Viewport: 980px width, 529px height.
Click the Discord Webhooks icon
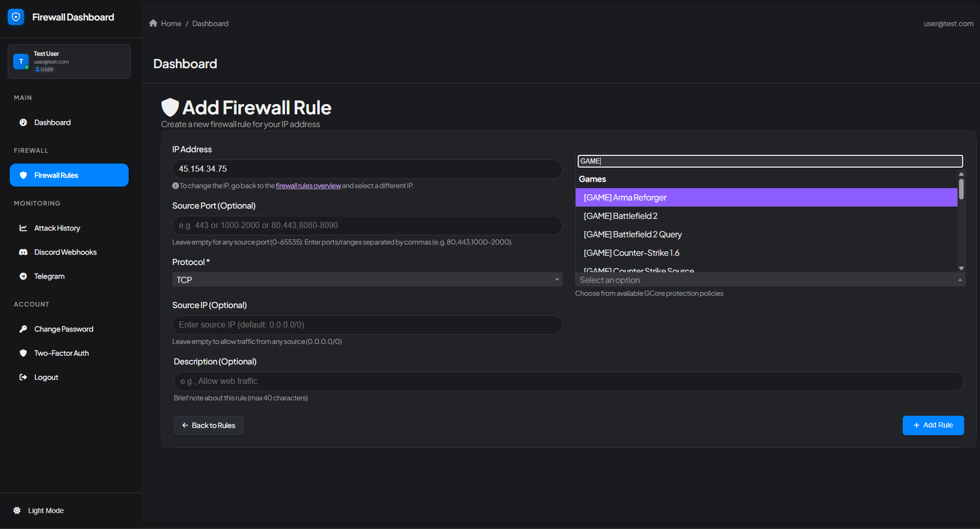click(24, 252)
